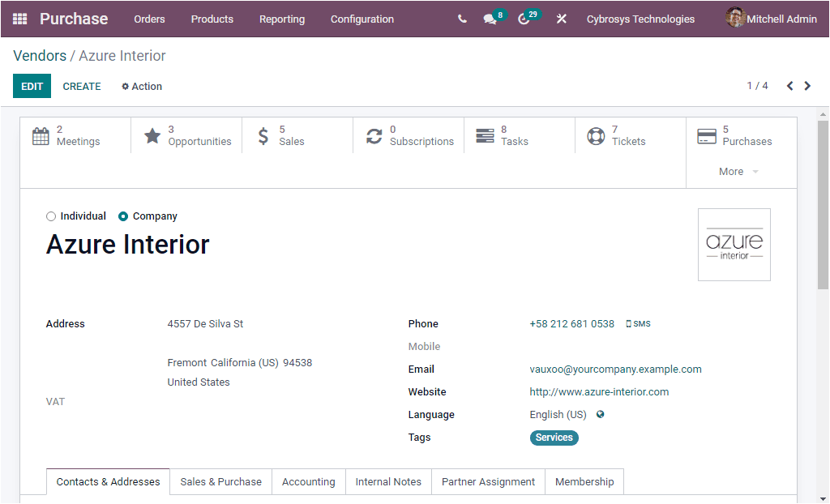Select the Individual radio button
Screen dimensions: 830x504
pyautogui.click(x=50, y=216)
